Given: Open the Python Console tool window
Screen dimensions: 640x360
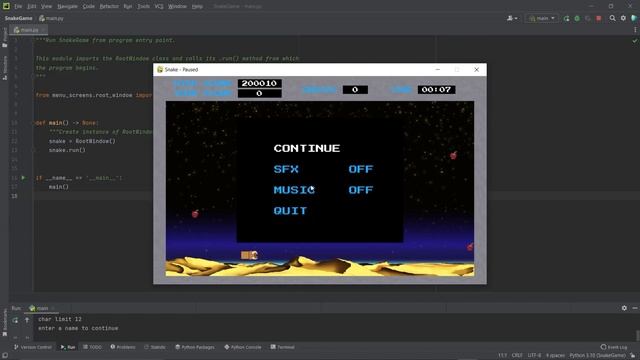Looking at the screenshot, I should [x=243, y=347].
